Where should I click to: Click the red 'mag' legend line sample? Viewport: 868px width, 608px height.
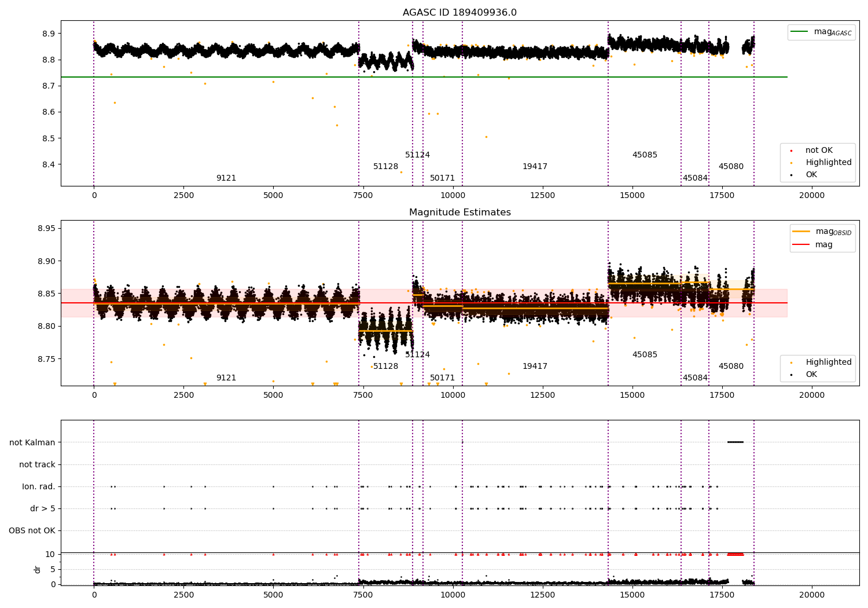click(x=801, y=245)
